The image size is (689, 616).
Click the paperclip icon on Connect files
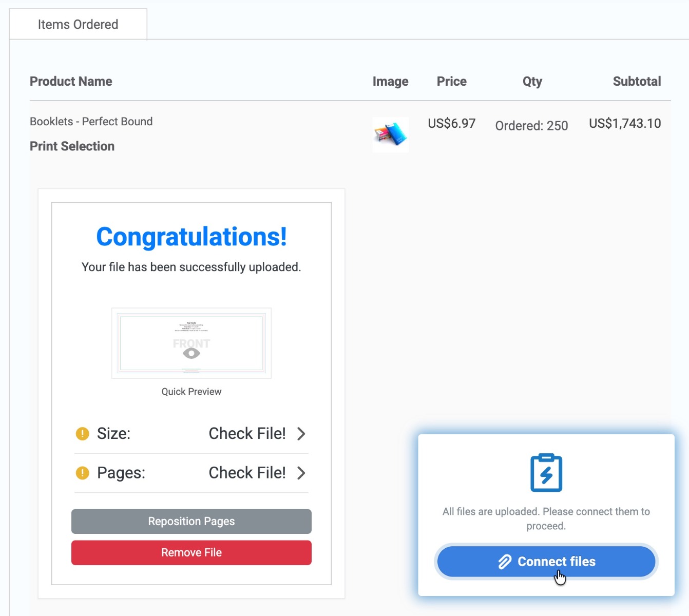(x=505, y=561)
